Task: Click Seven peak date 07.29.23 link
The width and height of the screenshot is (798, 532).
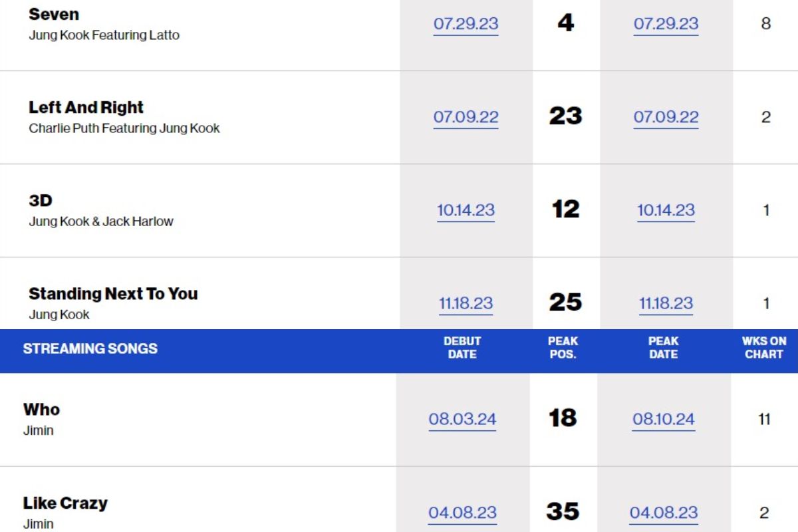Action: pyautogui.click(x=666, y=24)
